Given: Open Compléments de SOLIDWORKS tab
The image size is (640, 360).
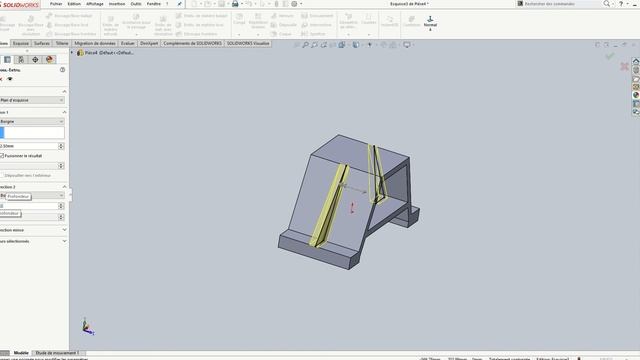Looking at the screenshot, I should click(192, 43).
